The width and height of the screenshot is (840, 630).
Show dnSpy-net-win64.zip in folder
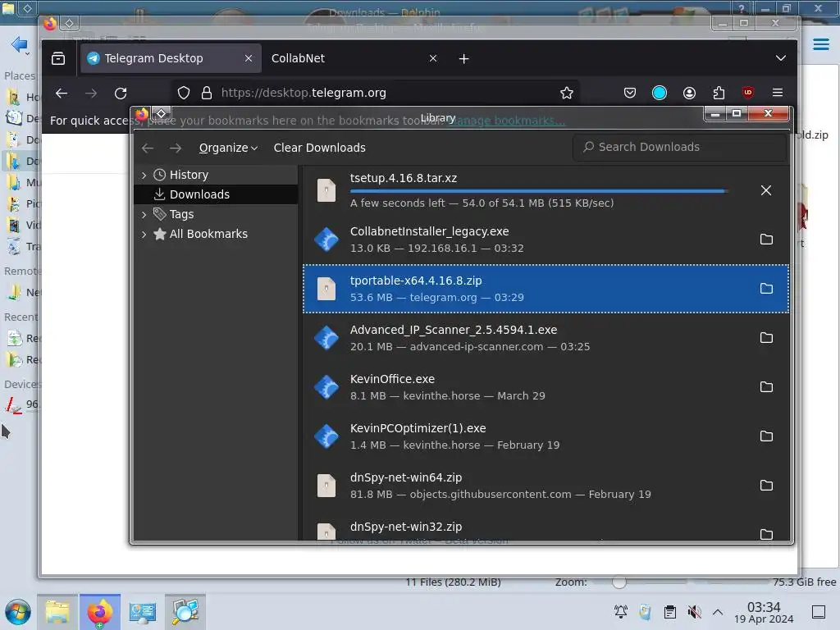point(767,486)
